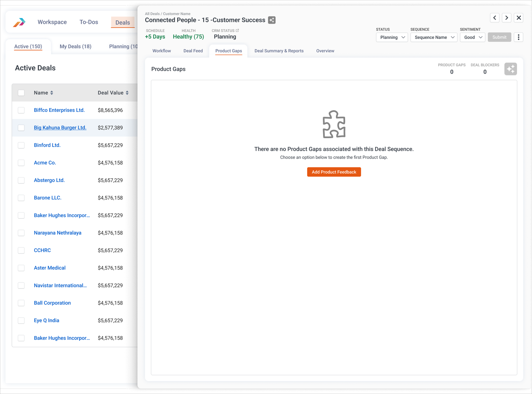This screenshot has height=394, width=532.
Task: Toggle select-all checkbox in table header
Action: [21, 93]
